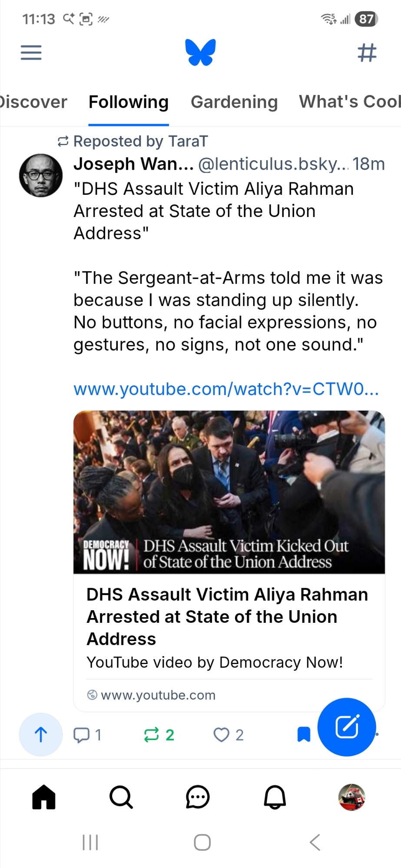Open Joseph Wan's profile name
401x868 pixels.
coord(133,164)
